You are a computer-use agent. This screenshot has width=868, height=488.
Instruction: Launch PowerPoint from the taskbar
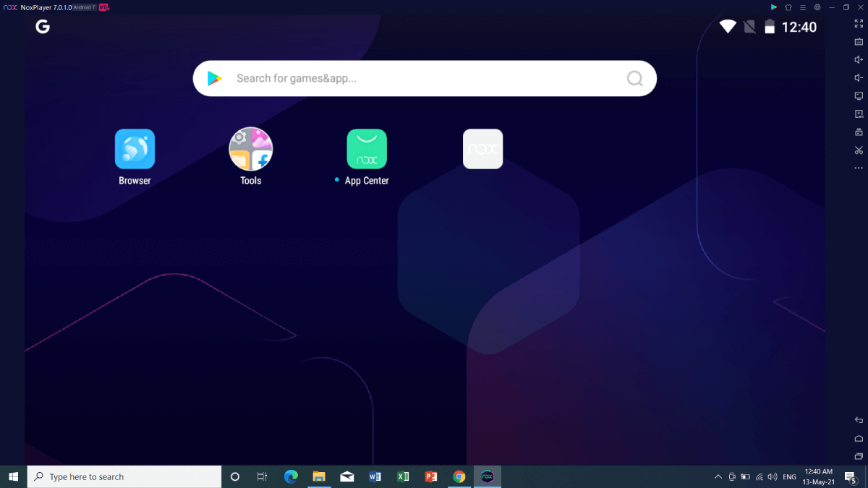tap(431, 476)
